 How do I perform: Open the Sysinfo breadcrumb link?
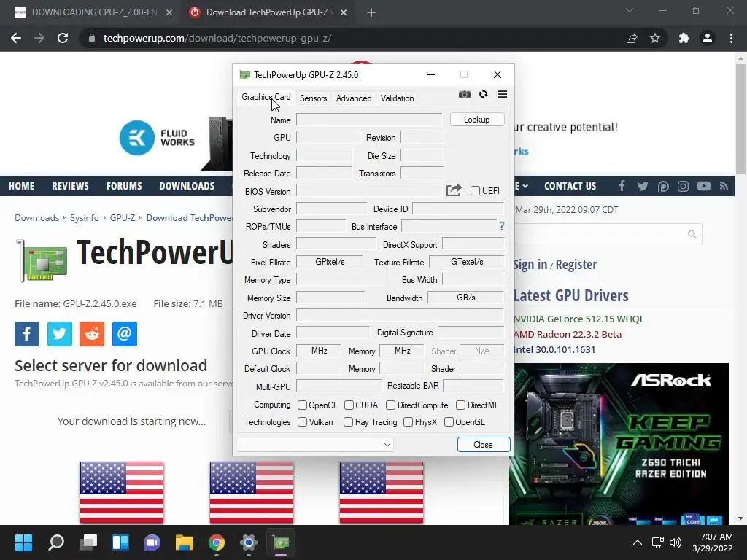(x=85, y=217)
